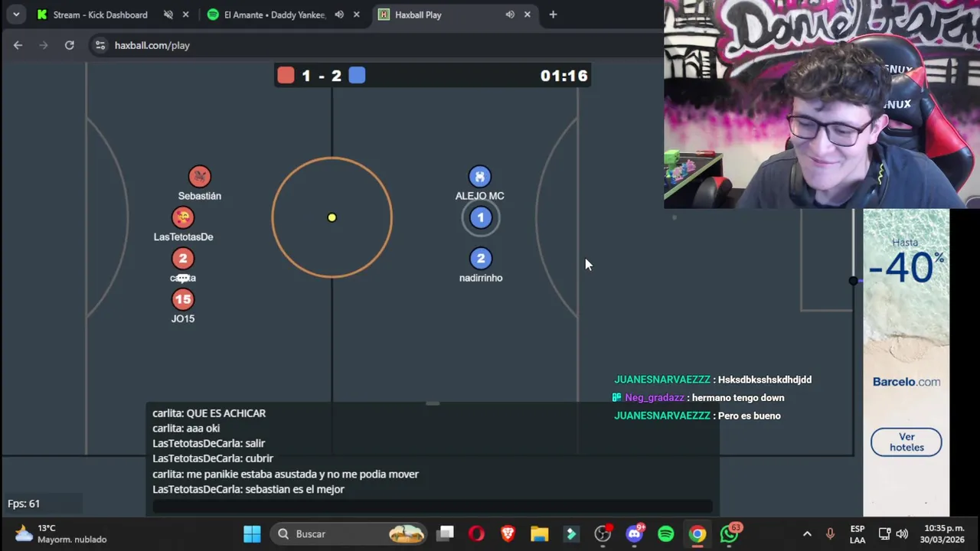Click Neg_gradazz username in stream chat
Screen dimensions: 980x551
coord(655,398)
